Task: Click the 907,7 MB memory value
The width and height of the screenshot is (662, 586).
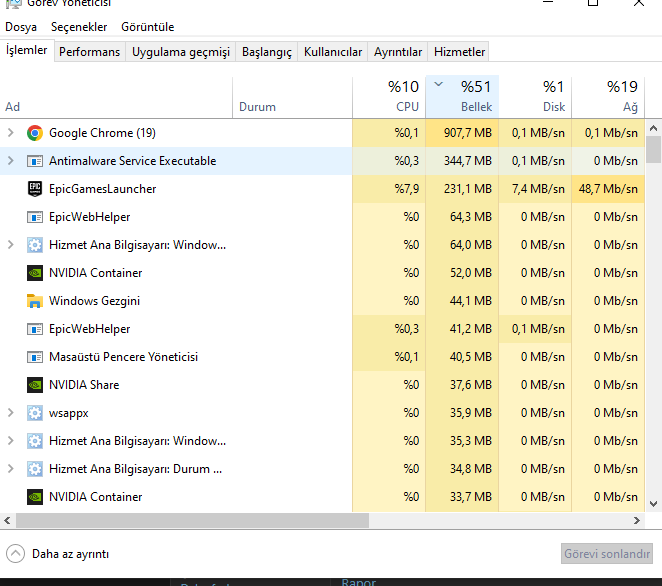Action: point(467,133)
